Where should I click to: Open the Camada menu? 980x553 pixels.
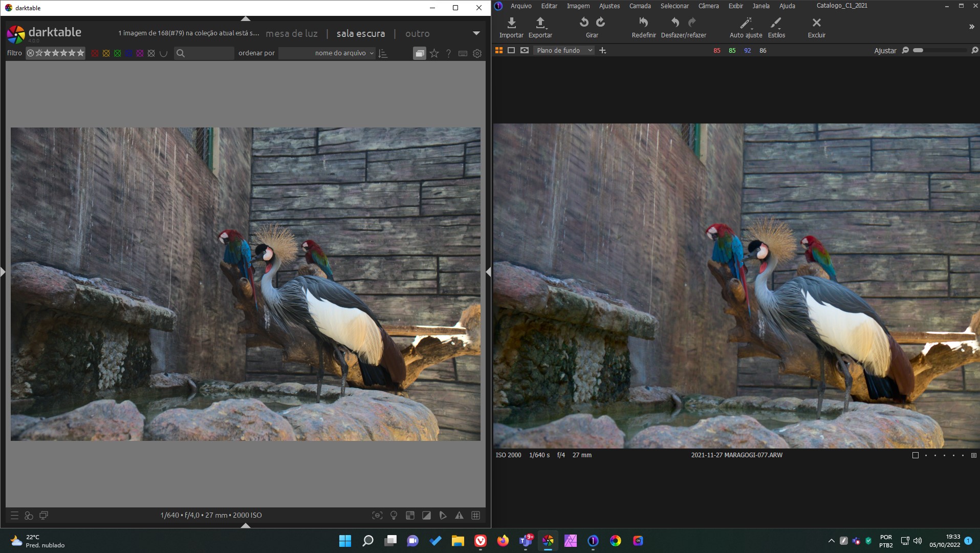pos(640,6)
